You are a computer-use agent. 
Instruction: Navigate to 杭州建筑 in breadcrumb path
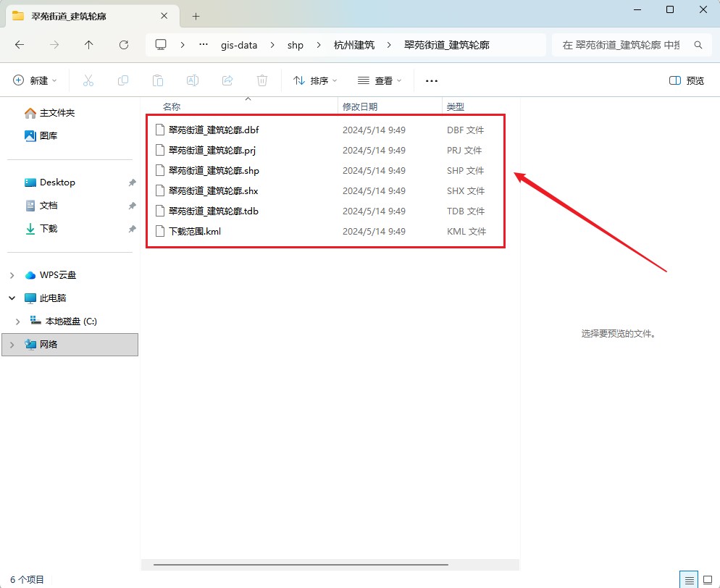354,45
